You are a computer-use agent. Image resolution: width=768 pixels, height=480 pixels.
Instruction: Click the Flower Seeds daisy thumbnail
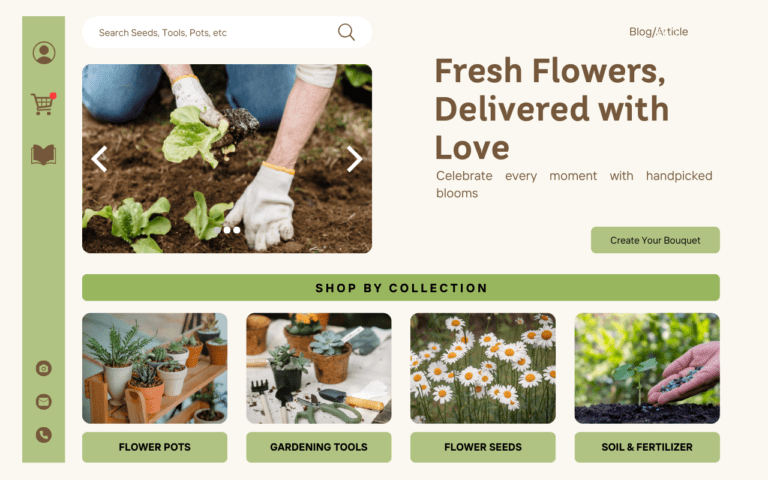click(x=483, y=368)
